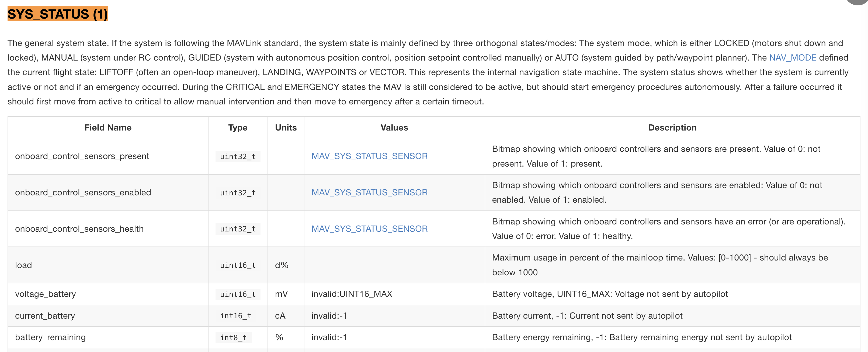Click description of onboard_control_sensors_enabled
The width and height of the screenshot is (868, 352).
coord(657,192)
